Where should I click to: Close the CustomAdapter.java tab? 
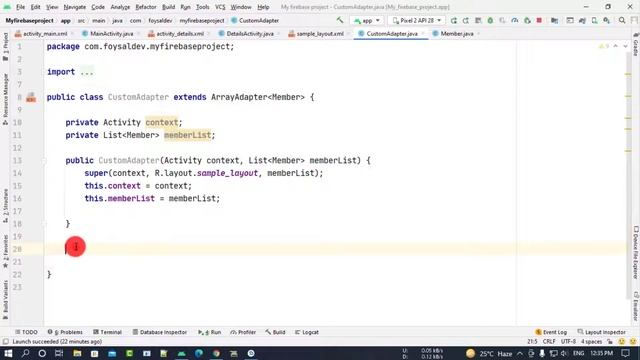(423, 34)
